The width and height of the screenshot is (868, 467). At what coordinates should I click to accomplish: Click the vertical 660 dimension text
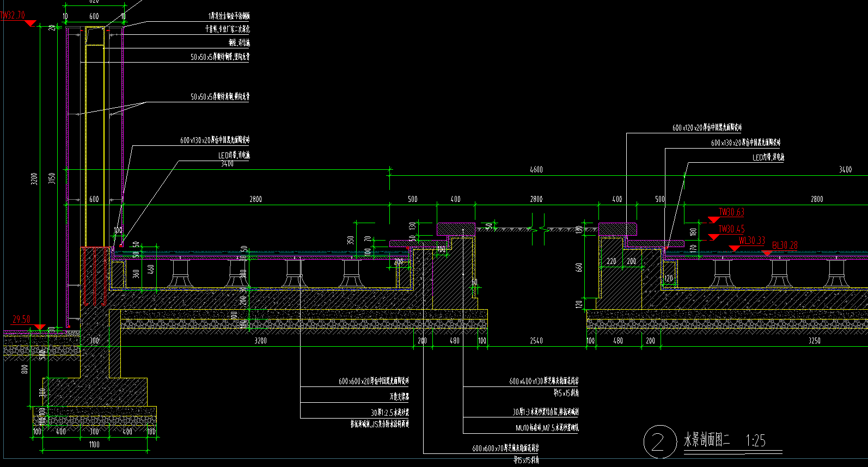point(578,268)
